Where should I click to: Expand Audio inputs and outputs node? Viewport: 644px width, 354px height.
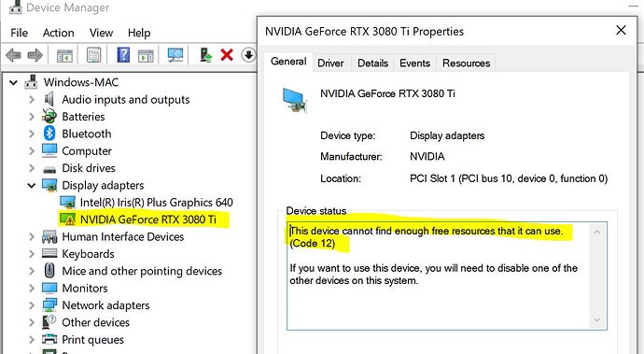click(32, 100)
